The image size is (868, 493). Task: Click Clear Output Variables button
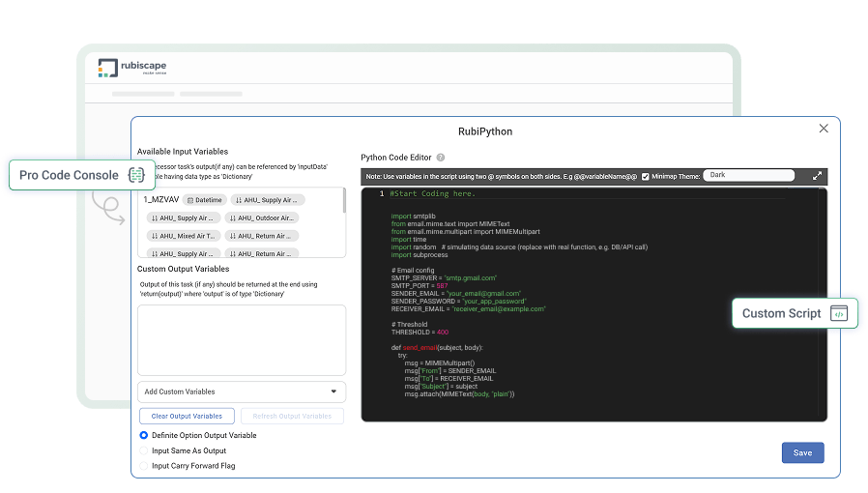187,416
